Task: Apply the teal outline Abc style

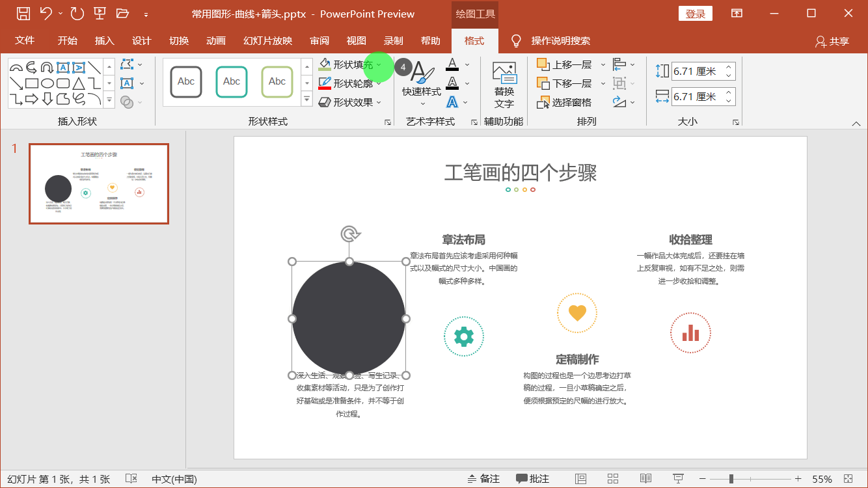Action: click(x=232, y=82)
